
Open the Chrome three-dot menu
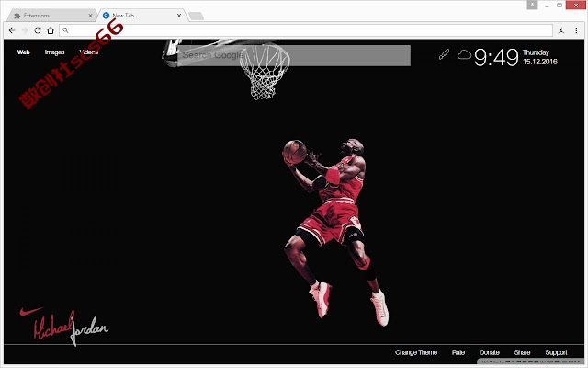pos(576,30)
